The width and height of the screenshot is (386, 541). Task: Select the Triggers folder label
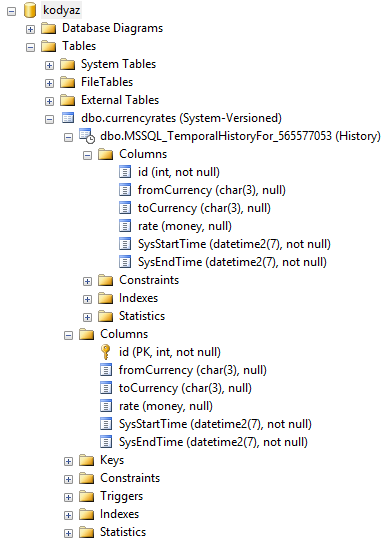tap(121, 496)
